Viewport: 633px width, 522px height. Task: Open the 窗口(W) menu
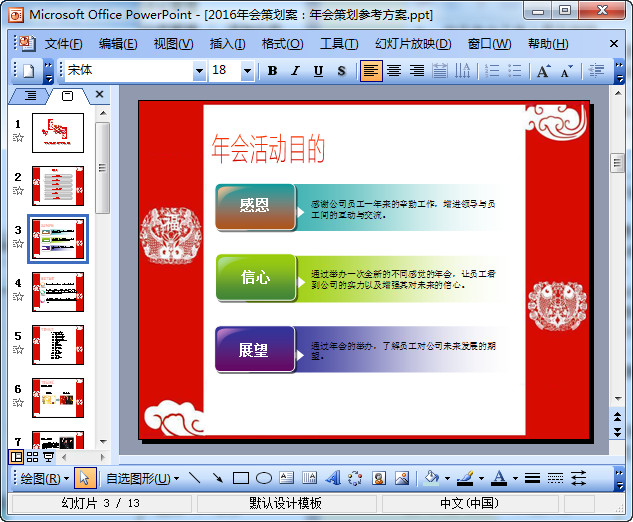tap(489, 44)
